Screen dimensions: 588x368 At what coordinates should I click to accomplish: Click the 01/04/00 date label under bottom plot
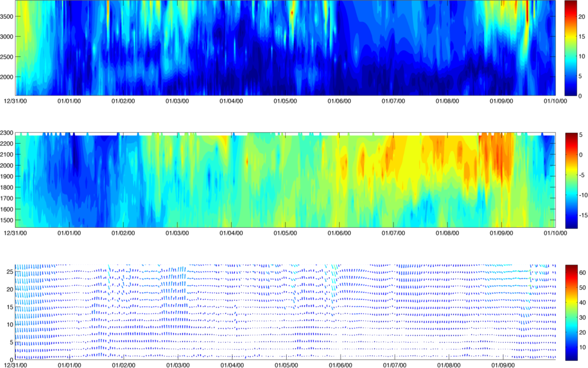point(232,365)
